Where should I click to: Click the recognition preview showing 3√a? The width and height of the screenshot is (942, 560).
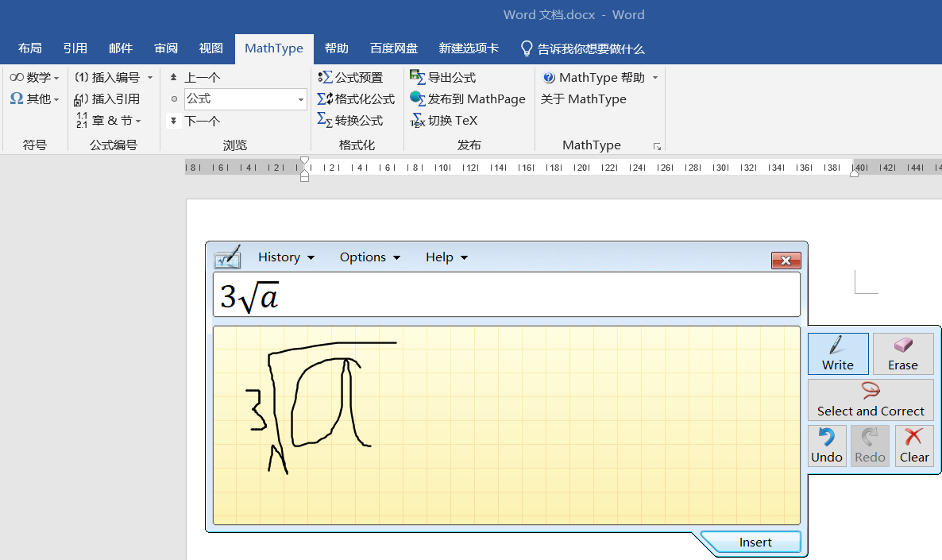[x=506, y=295]
